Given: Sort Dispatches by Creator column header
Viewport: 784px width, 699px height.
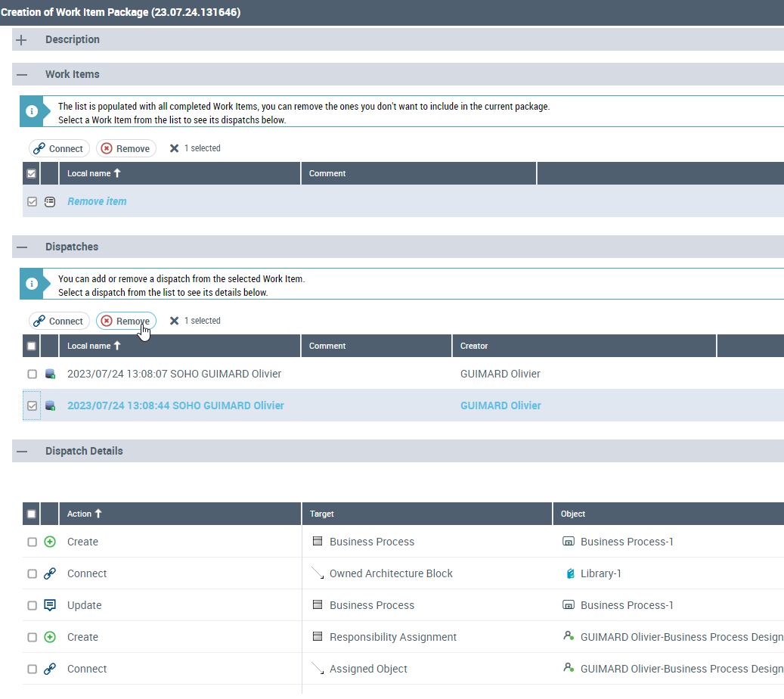Looking at the screenshot, I should 474,346.
